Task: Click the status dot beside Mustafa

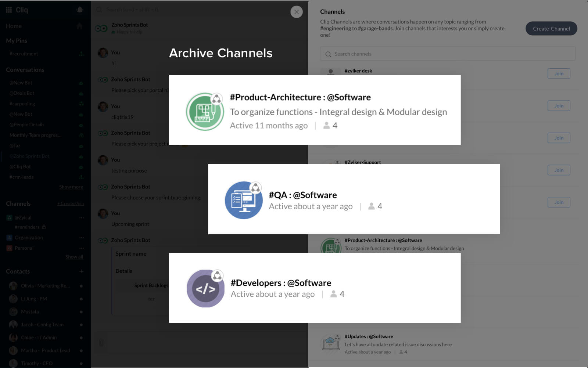Action: [x=81, y=312]
